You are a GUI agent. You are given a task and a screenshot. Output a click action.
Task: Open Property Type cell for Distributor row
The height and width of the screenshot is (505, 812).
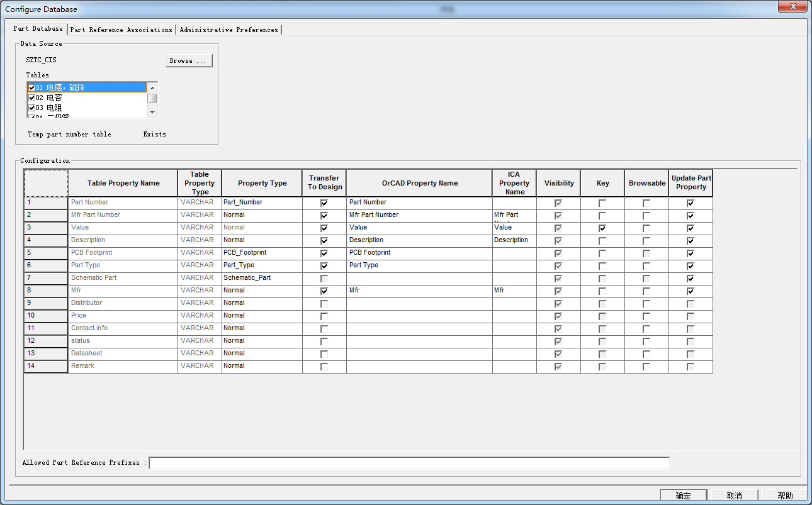[261, 303]
